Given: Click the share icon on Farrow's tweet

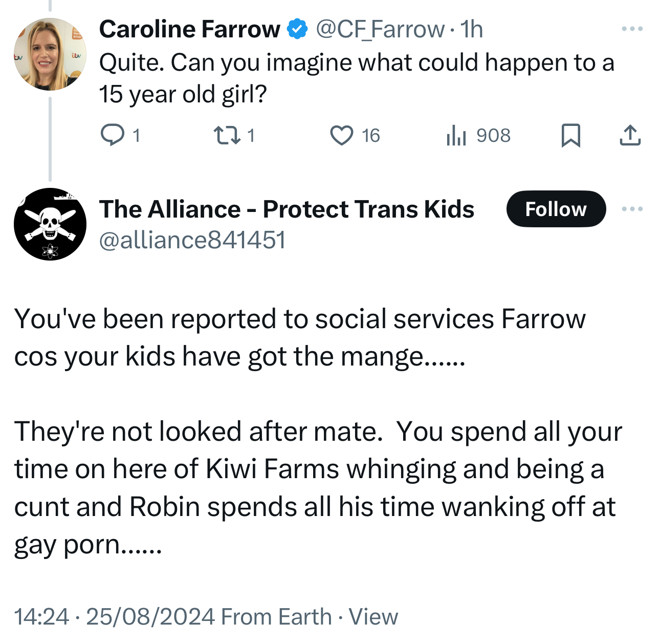Looking at the screenshot, I should tap(630, 135).
